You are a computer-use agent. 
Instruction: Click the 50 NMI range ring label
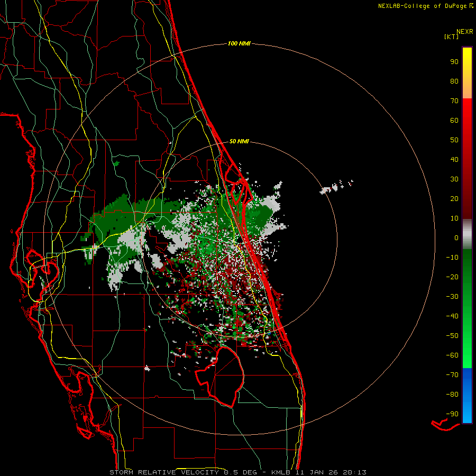(239, 141)
